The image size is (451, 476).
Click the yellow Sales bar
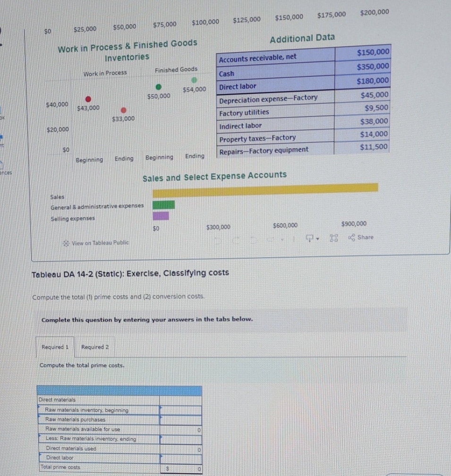[265, 190]
